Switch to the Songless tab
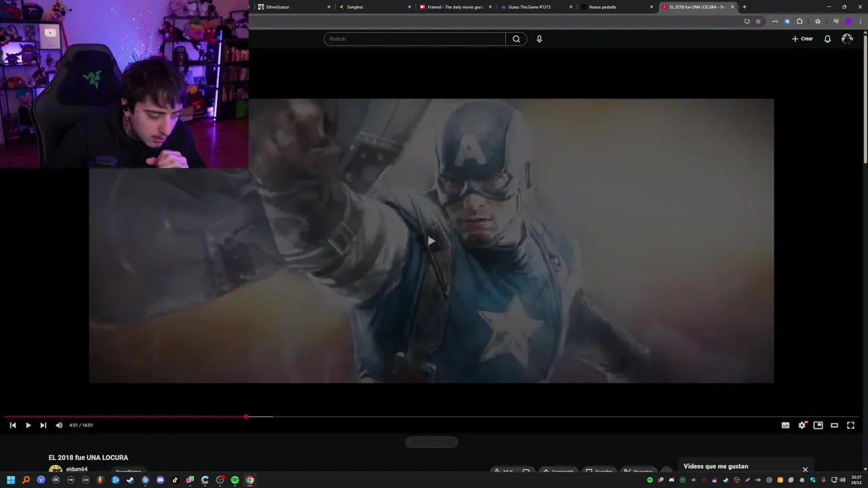868x488 pixels. pyautogui.click(x=373, y=7)
